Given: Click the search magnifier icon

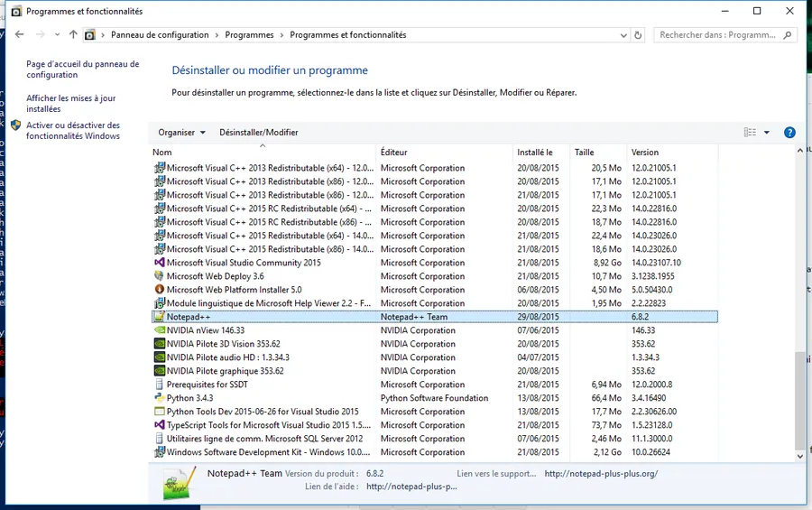Looking at the screenshot, I should click(787, 34).
